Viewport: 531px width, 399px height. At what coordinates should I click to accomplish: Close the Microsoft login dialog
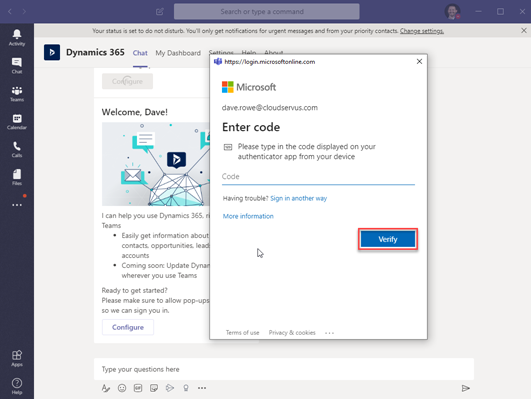pos(419,61)
